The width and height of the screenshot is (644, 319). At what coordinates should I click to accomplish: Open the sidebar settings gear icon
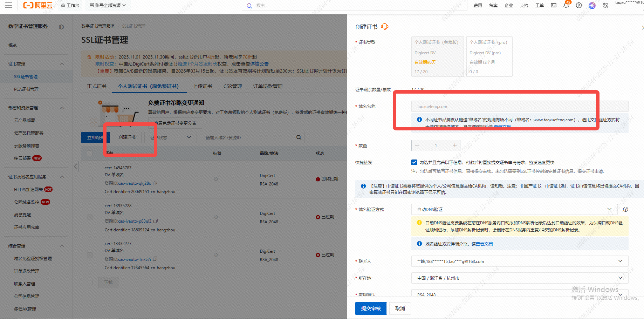[x=61, y=27]
